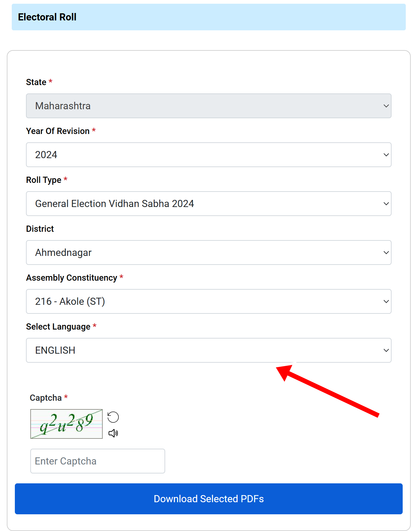Viewport: 420px width, 531px height.
Task: Click the chevron beside 216 - Akole (ST)
Action: pyautogui.click(x=386, y=301)
